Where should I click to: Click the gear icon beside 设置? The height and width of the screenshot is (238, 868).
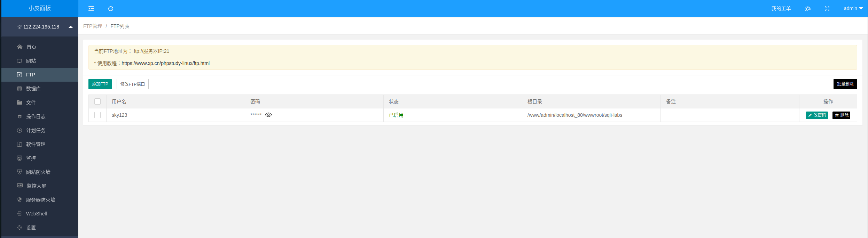[19, 228]
